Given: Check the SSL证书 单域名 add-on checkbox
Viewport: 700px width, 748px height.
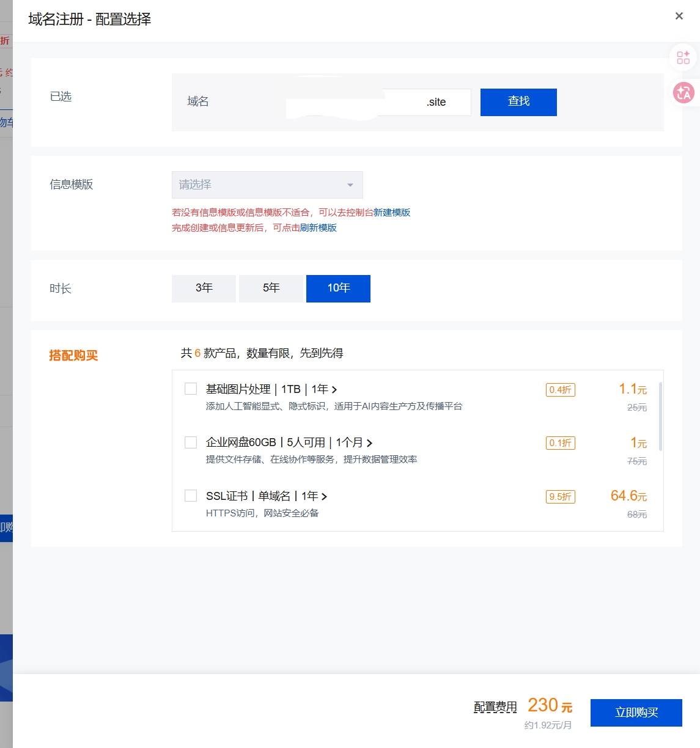Looking at the screenshot, I should pyautogui.click(x=191, y=496).
